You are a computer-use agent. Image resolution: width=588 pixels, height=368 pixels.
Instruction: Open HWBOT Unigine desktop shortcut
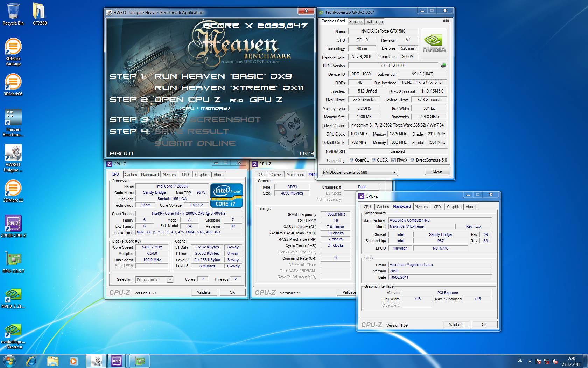[x=13, y=158]
